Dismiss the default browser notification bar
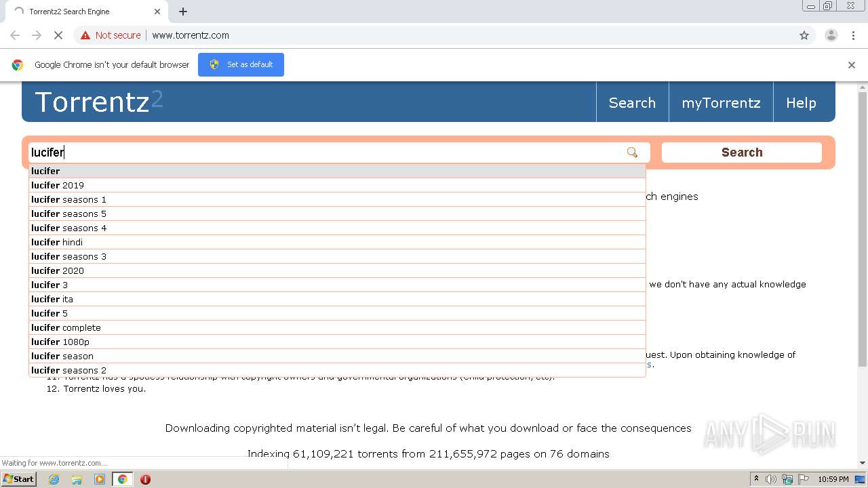The height and width of the screenshot is (488, 868). [x=852, y=65]
